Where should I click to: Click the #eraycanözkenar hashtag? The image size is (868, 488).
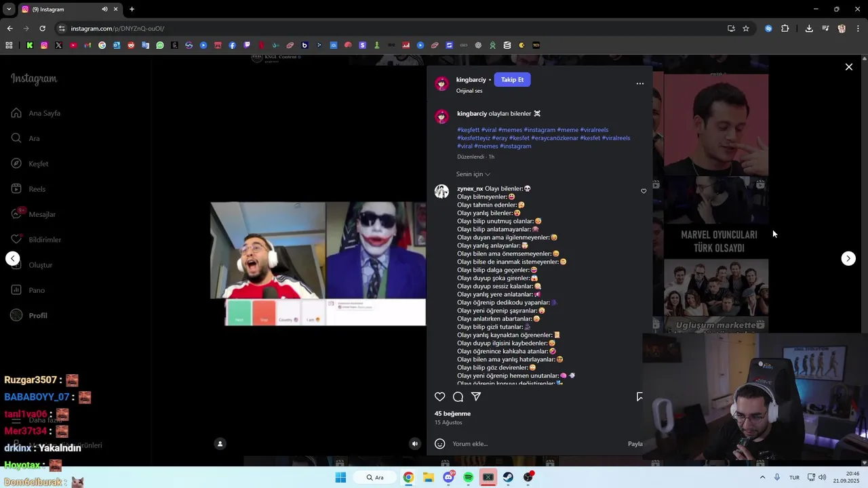point(555,138)
